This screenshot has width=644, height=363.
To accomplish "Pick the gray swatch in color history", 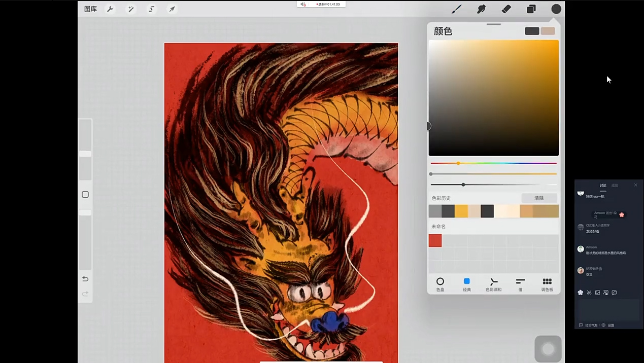I will (x=435, y=211).
